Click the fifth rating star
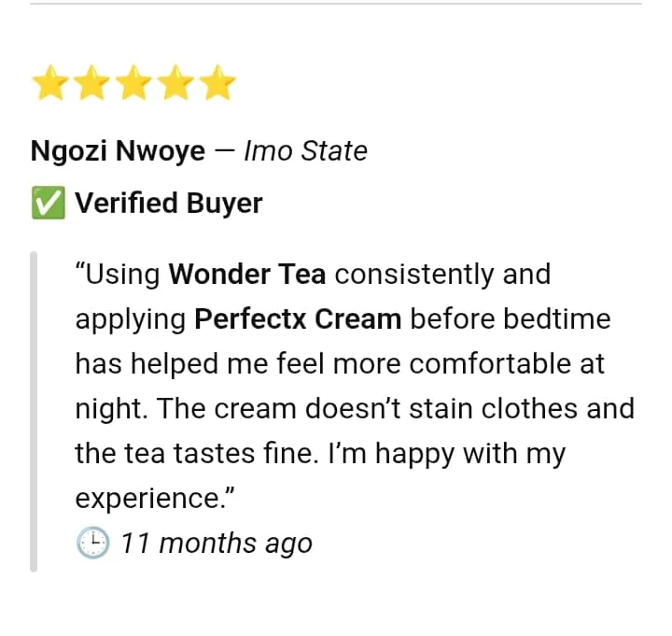The image size is (672, 636). click(218, 83)
